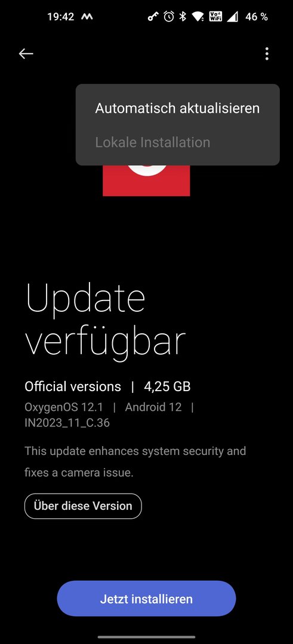Tap the Bluetooth status icon

[x=183, y=17]
